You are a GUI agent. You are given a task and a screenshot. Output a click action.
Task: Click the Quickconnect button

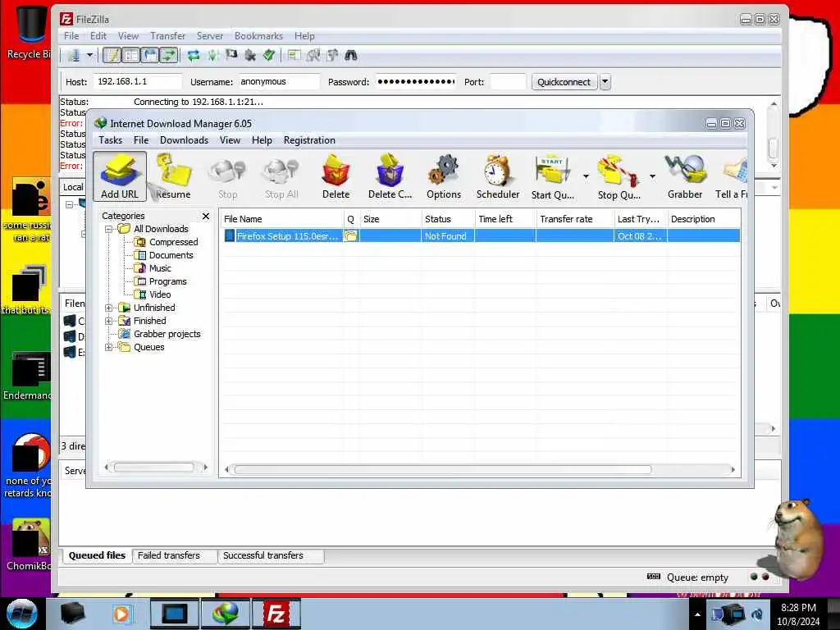point(564,82)
